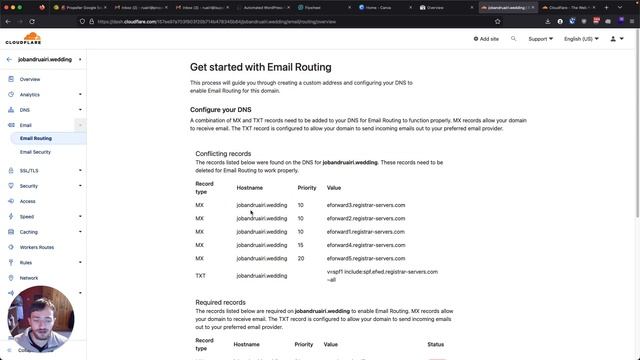This screenshot has height=360, width=640.
Task: Open the dashboard search magnifier
Action: point(513,39)
